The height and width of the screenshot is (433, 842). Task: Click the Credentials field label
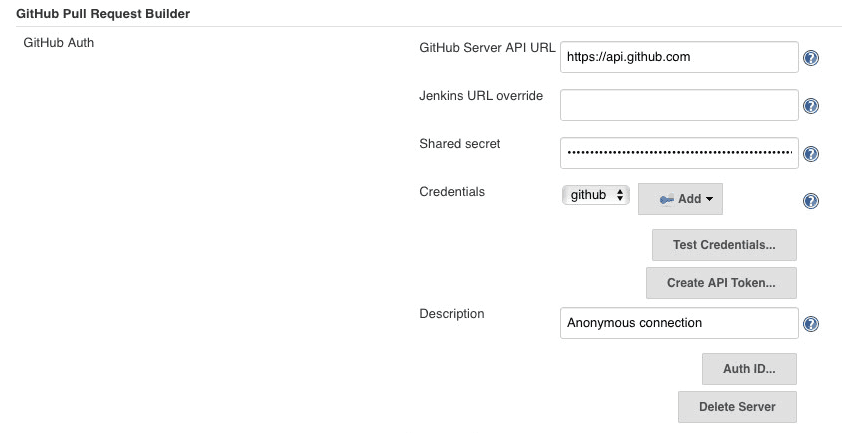coord(452,192)
